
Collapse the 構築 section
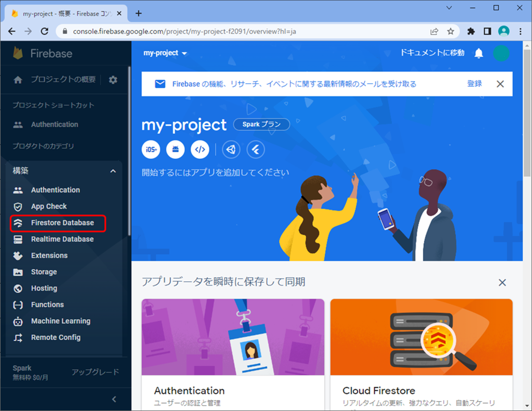(113, 171)
